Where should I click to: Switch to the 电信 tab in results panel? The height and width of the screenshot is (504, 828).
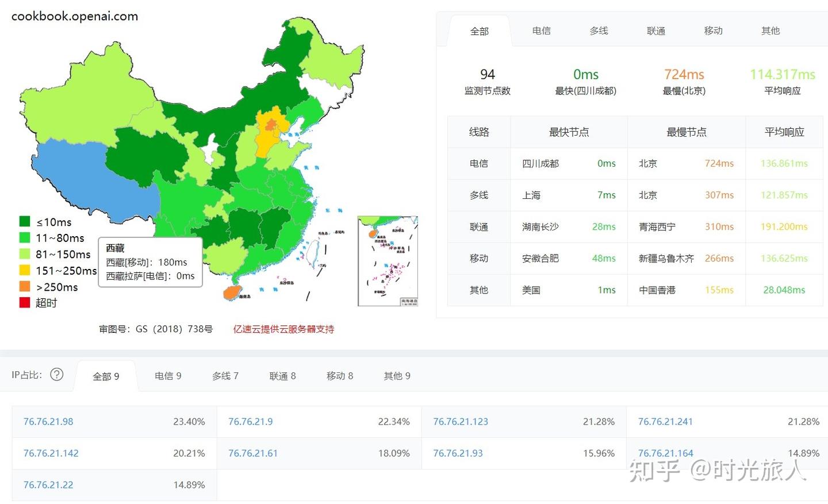(x=540, y=31)
